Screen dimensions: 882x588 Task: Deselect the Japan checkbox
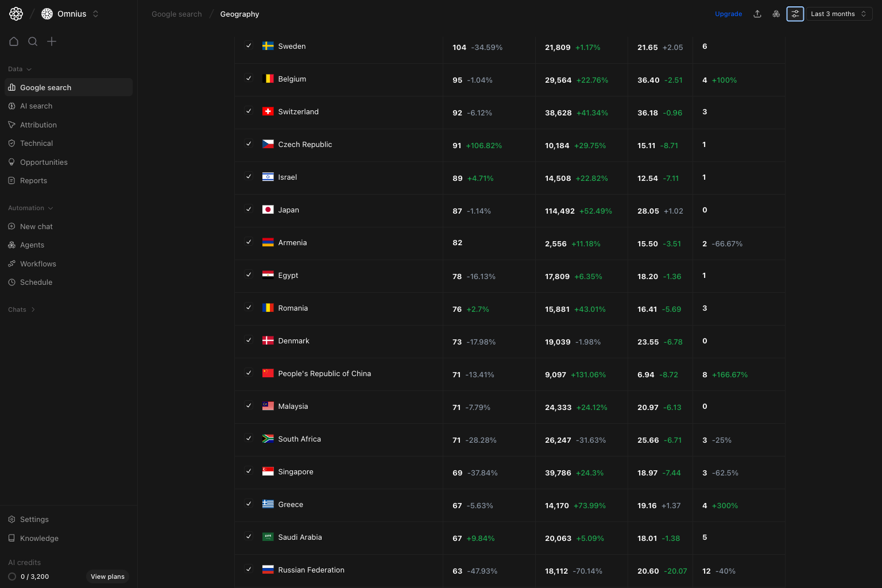pos(249,209)
